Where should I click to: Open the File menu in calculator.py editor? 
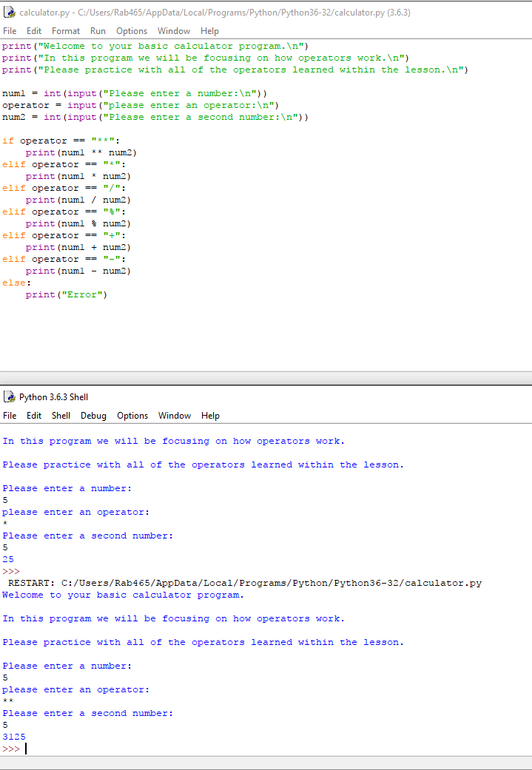pos(10,31)
